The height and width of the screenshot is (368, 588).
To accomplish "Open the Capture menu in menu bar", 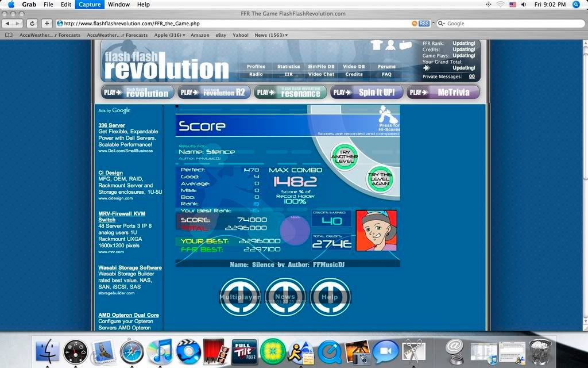I will [89, 5].
